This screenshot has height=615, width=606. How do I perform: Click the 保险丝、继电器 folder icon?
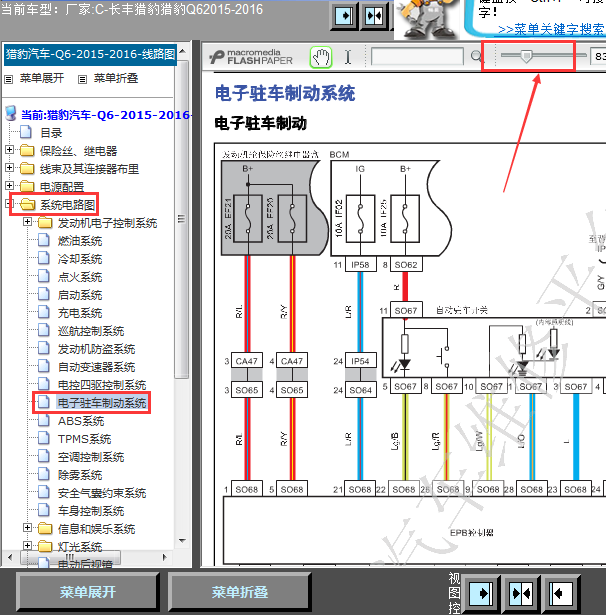click(27, 150)
